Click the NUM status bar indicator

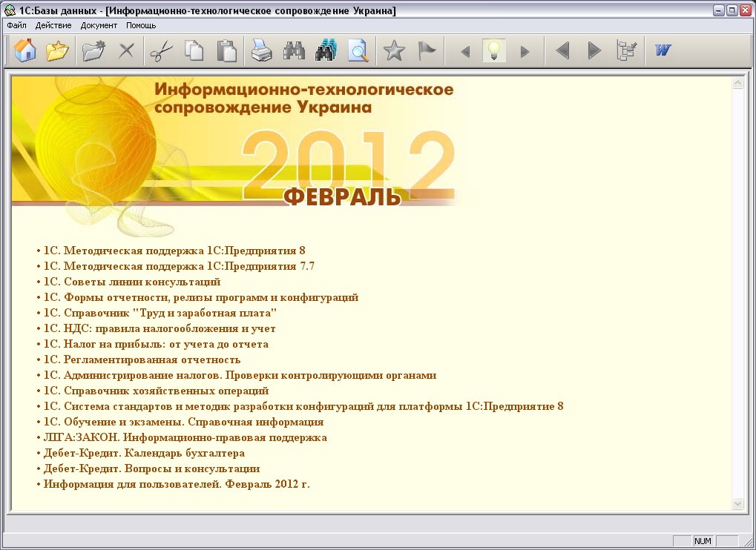click(703, 541)
